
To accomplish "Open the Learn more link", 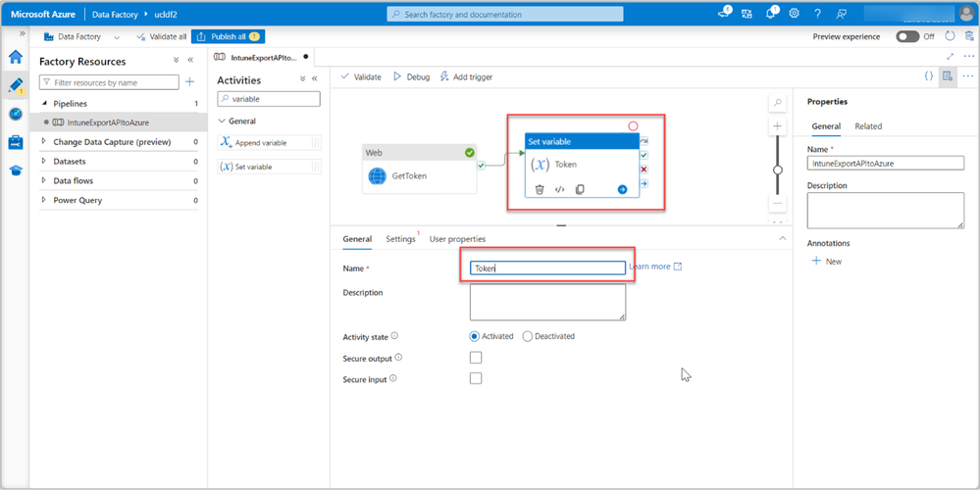I will pyautogui.click(x=655, y=267).
